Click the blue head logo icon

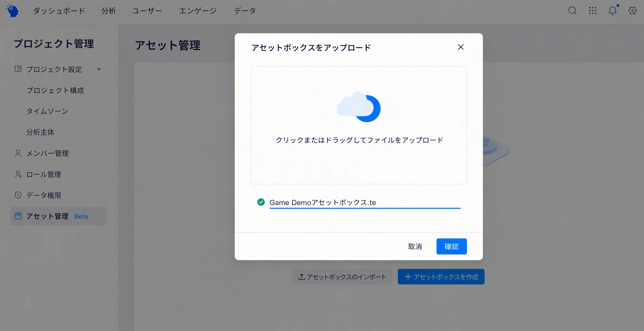pos(12,11)
